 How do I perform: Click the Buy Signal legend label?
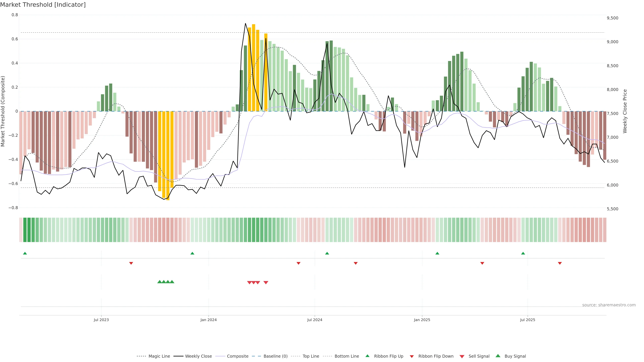click(x=515, y=356)
